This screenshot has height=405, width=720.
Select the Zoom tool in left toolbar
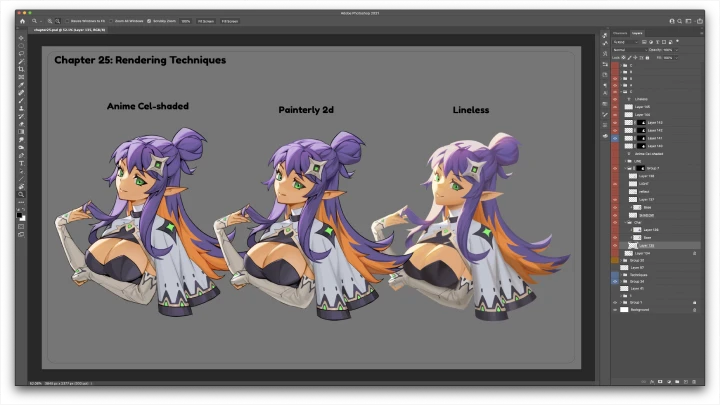coord(21,195)
